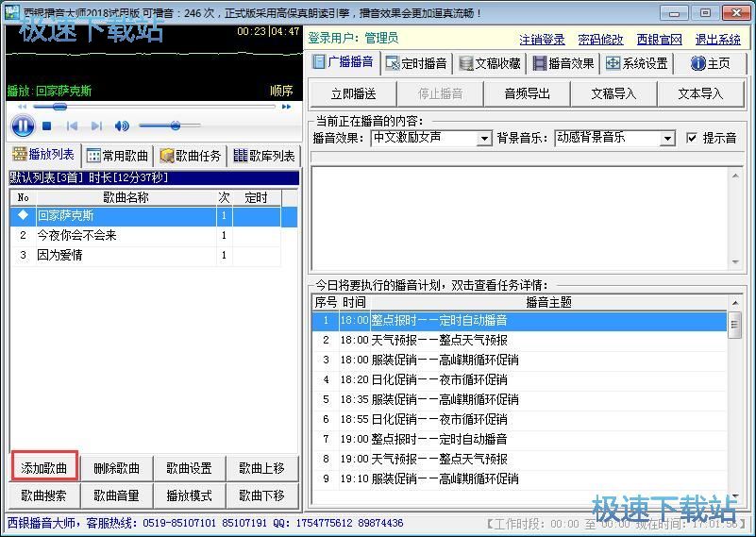Skip to the next track
This screenshot has height=537, width=756.
pos(96,126)
